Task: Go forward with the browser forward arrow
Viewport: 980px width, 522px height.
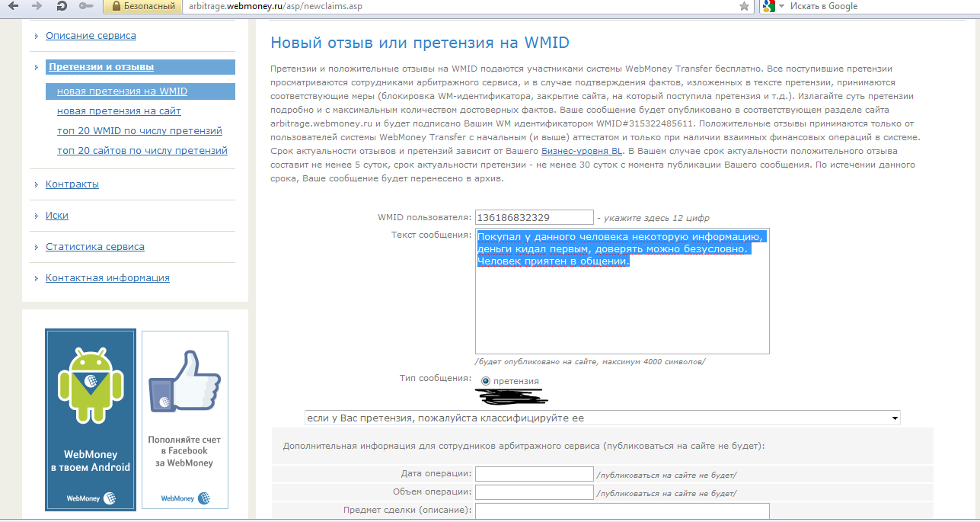Action: pyautogui.click(x=37, y=6)
